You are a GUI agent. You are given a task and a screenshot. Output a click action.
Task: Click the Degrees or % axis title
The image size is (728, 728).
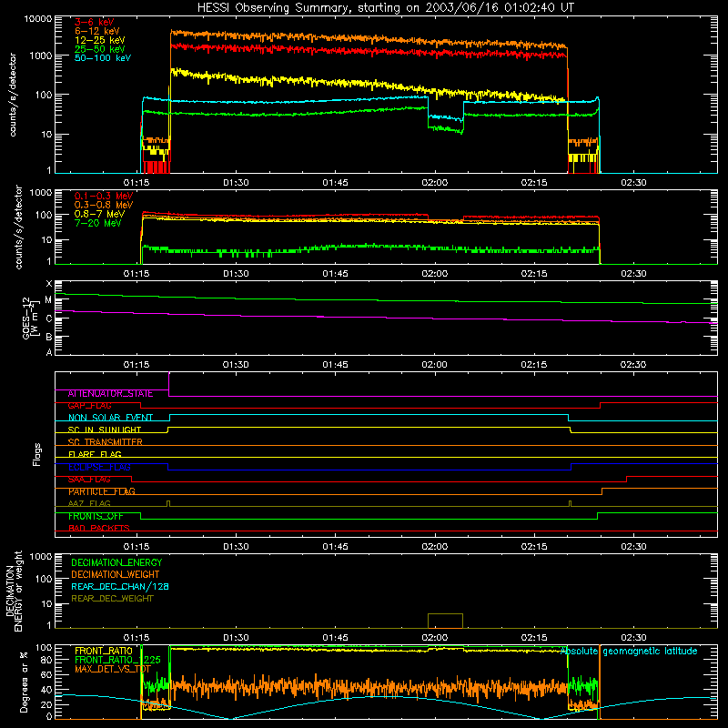click(x=24, y=682)
